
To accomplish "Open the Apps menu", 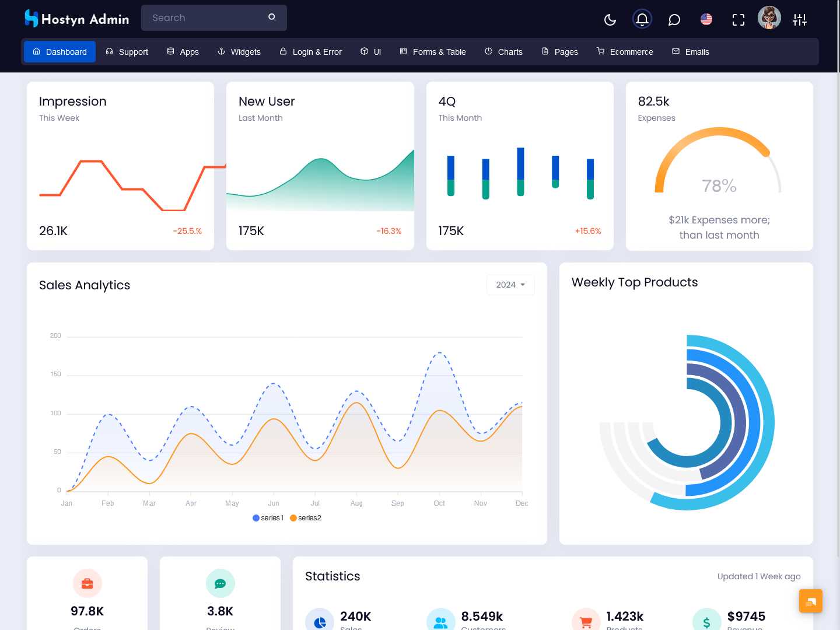I will (183, 52).
